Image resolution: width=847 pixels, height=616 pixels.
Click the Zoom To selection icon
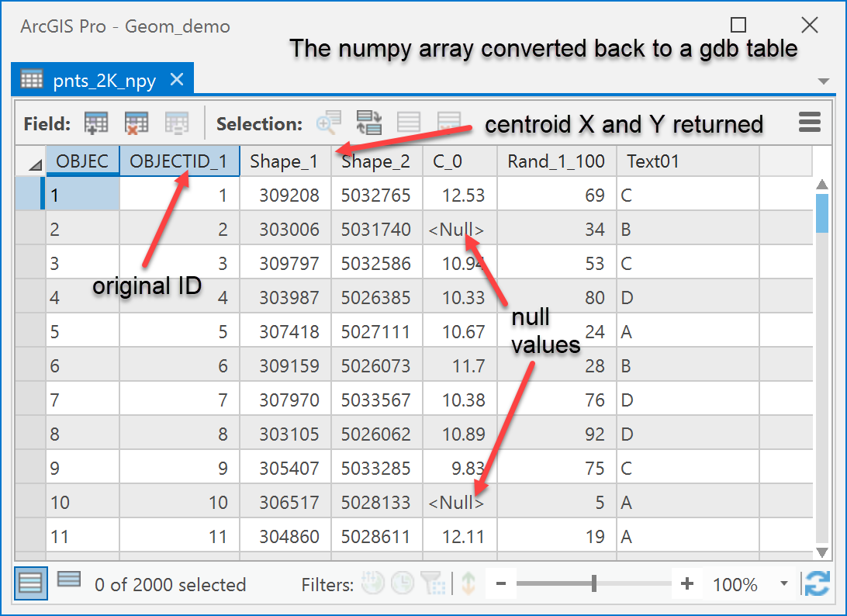pos(329,123)
